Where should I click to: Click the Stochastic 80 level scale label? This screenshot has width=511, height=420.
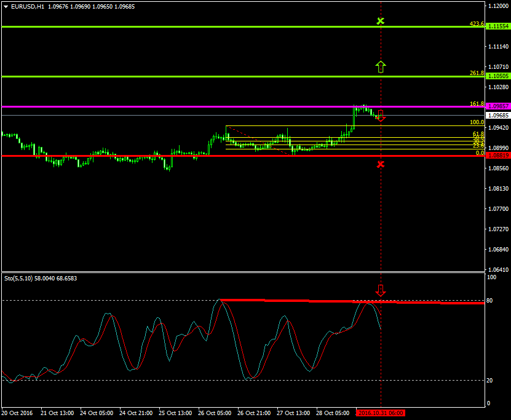490,301
